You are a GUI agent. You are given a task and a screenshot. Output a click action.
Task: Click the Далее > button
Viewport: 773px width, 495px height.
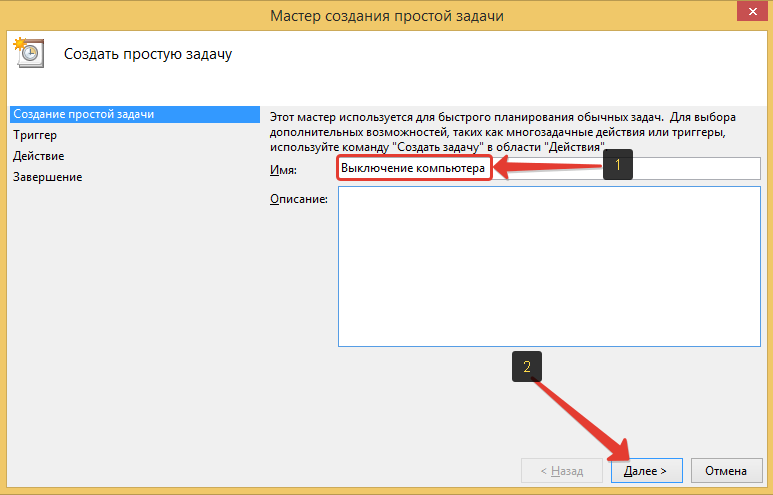646,471
